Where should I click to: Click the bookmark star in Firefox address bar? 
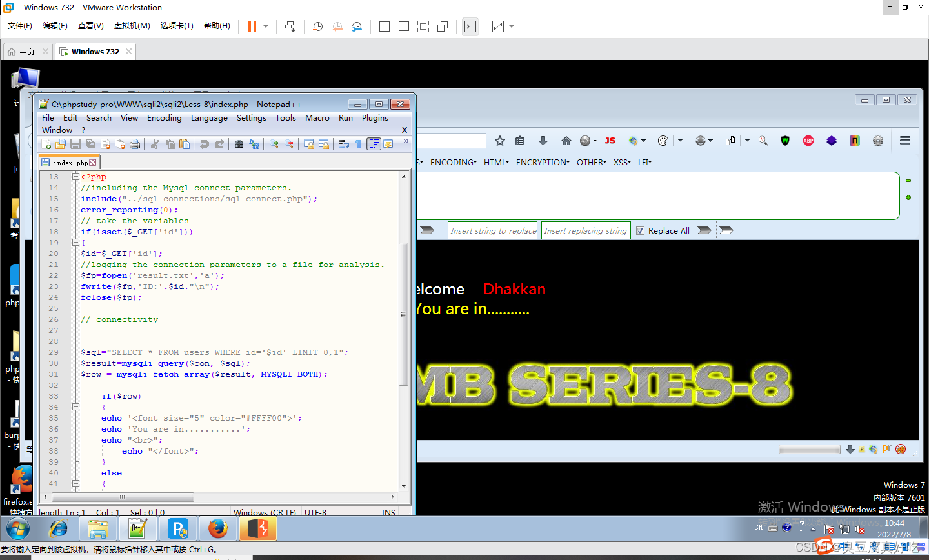pyautogui.click(x=500, y=140)
